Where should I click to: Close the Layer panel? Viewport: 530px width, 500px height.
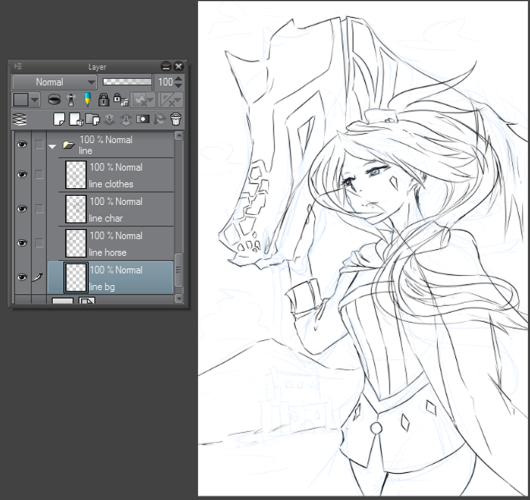178,66
